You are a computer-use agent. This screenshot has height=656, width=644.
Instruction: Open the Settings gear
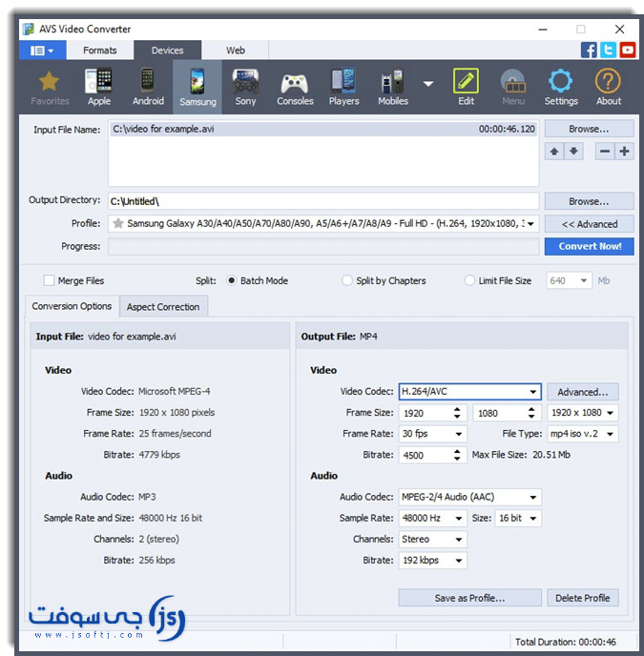click(x=561, y=88)
